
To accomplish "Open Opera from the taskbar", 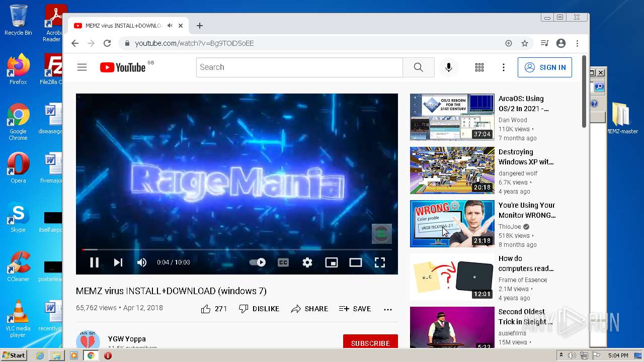I will (x=108, y=355).
